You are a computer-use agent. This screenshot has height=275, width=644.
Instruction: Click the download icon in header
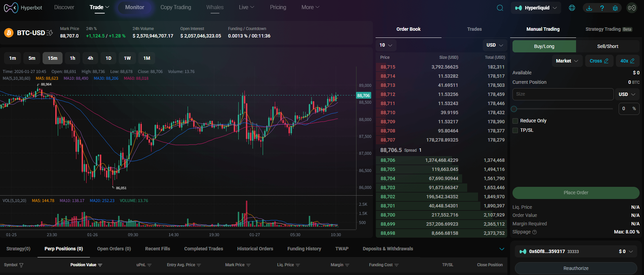click(x=589, y=8)
